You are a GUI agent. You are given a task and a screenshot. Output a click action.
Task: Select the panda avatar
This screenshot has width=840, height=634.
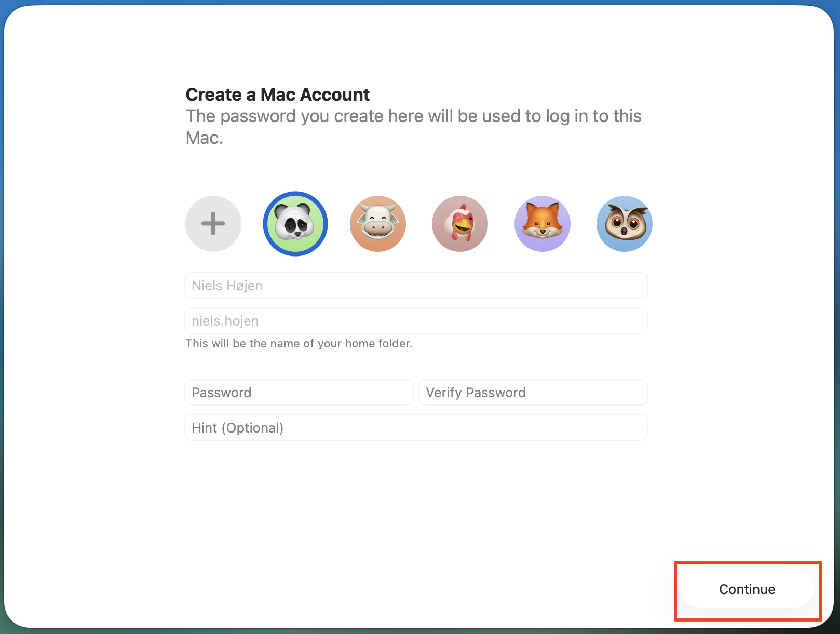pyautogui.click(x=295, y=224)
